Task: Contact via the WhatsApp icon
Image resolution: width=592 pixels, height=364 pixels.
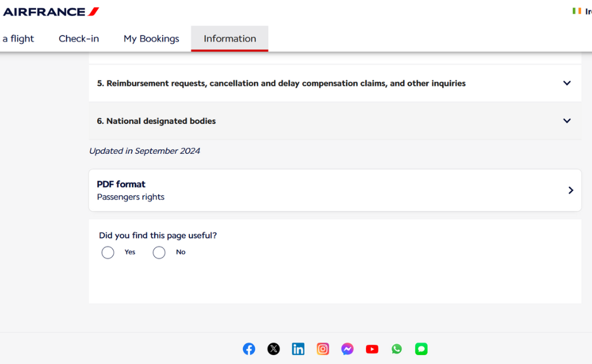Action: tap(397, 349)
